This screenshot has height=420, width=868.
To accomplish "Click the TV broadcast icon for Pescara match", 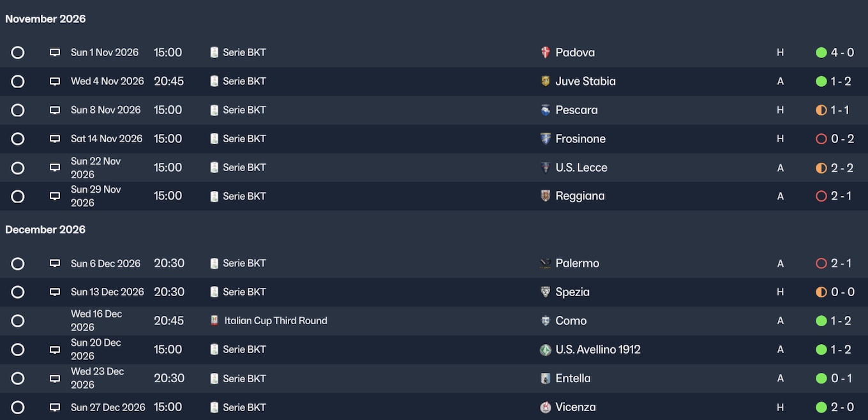I will (x=55, y=110).
